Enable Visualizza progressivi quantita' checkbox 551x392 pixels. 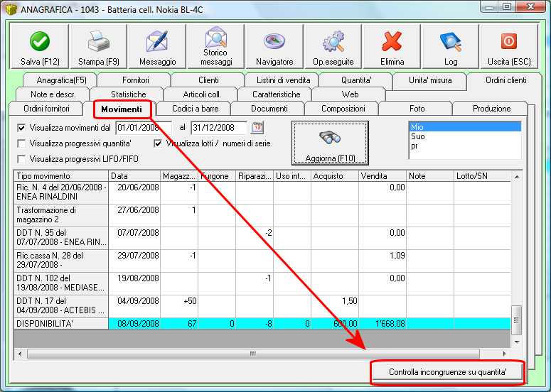21,143
